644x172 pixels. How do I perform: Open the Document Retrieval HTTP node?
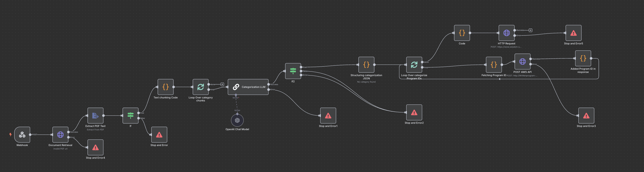(60, 135)
